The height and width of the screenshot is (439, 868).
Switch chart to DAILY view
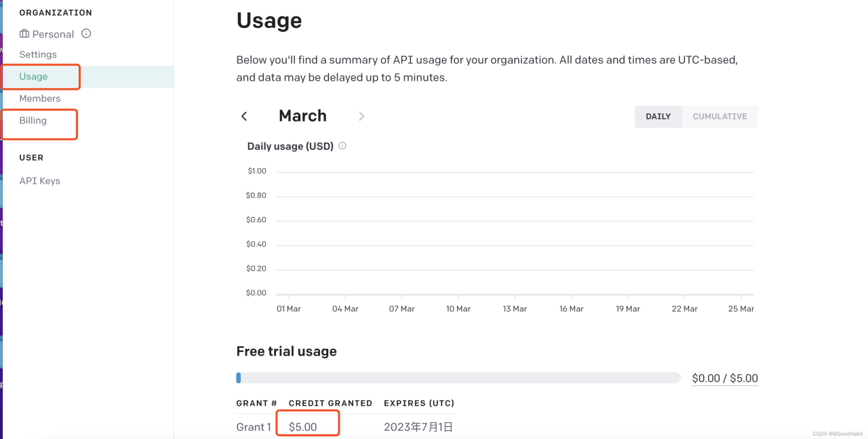click(658, 117)
